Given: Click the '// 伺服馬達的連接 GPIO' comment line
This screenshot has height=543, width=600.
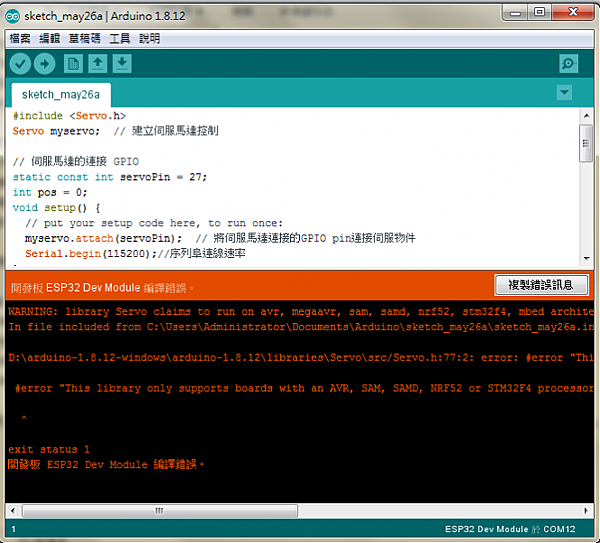Looking at the screenshot, I should coord(76,161).
